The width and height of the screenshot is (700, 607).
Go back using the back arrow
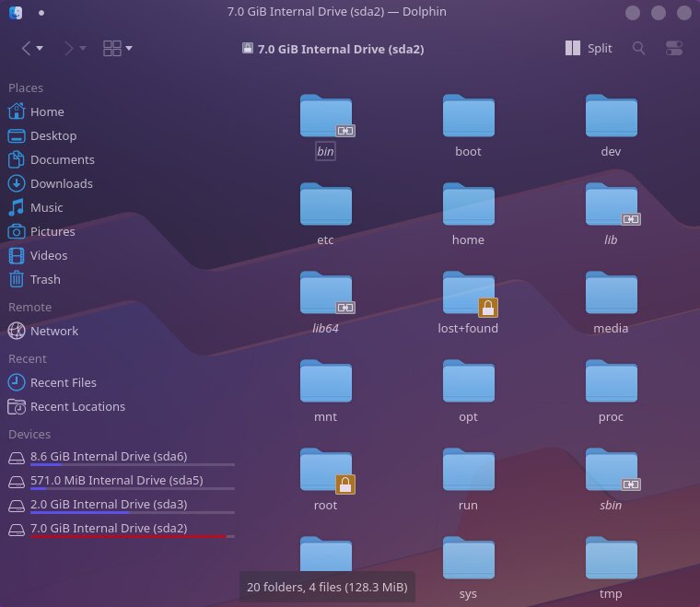[26, 48]
